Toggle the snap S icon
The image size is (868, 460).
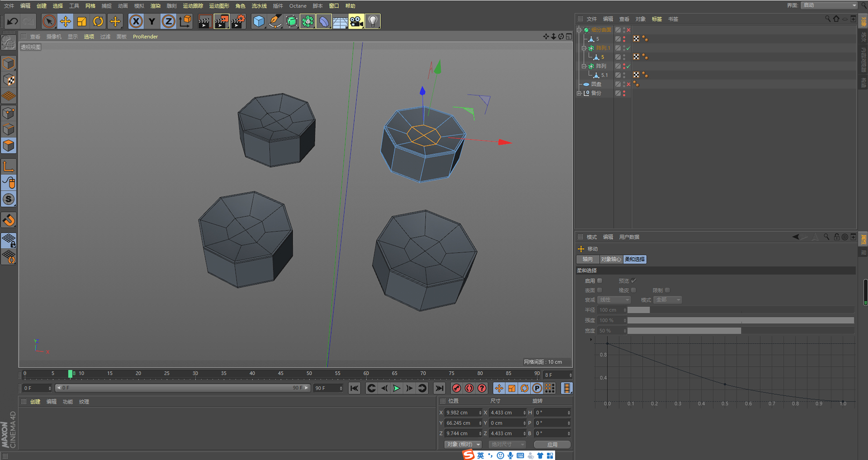pyautogui.click(x=9, y=199)
